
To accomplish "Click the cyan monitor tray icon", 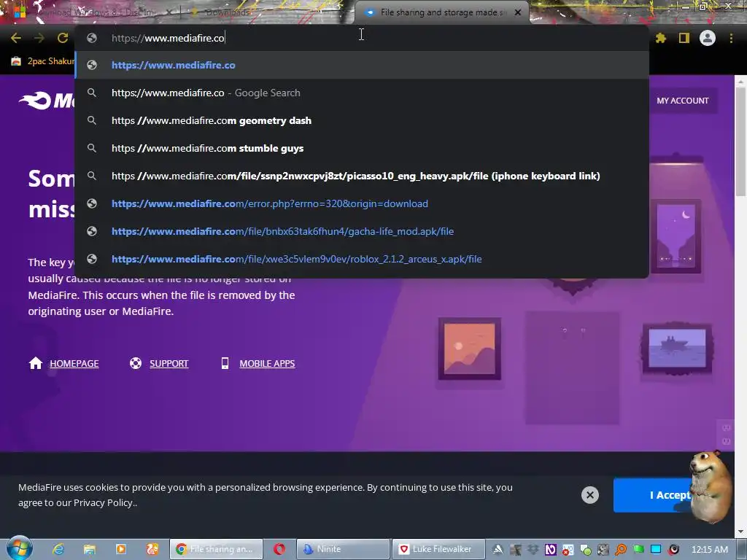I will point(656,550).
